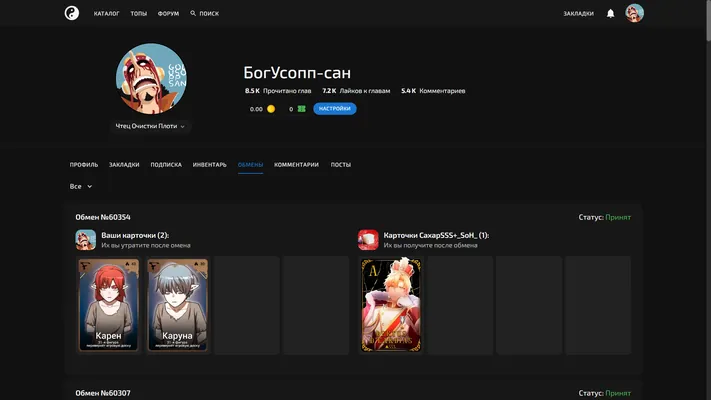Click the 0.00 coin balance value
This screenshot has height=400, width=711.
256,109
